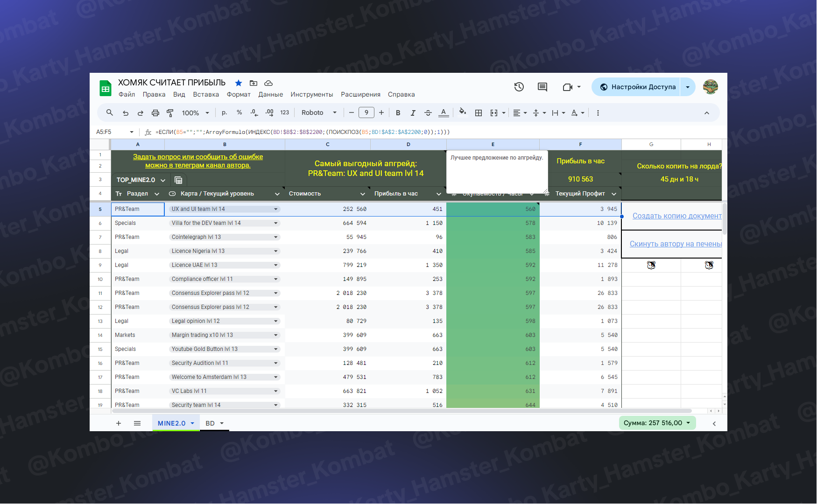Star the document title

[x=239, y=83]
